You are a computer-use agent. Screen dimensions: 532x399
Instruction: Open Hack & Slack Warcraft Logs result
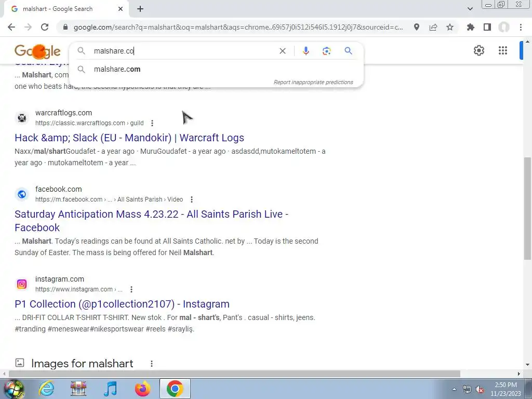[129, 138]
